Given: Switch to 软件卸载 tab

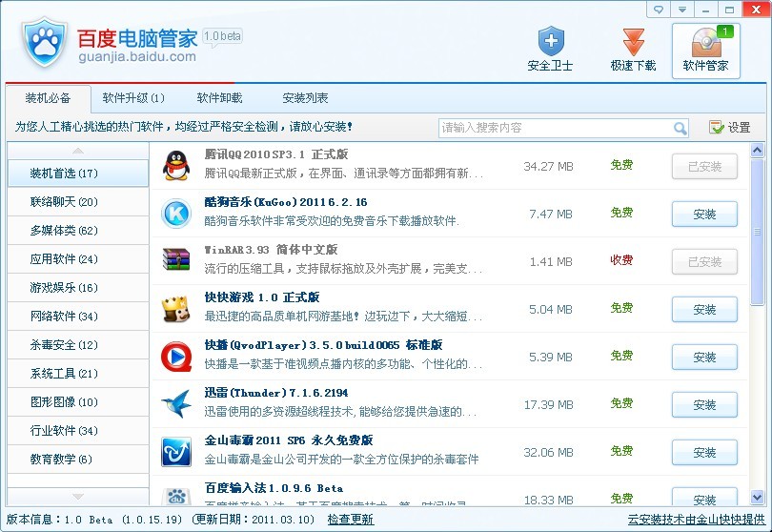Looking at the screenshot, I should click(219, 98).
